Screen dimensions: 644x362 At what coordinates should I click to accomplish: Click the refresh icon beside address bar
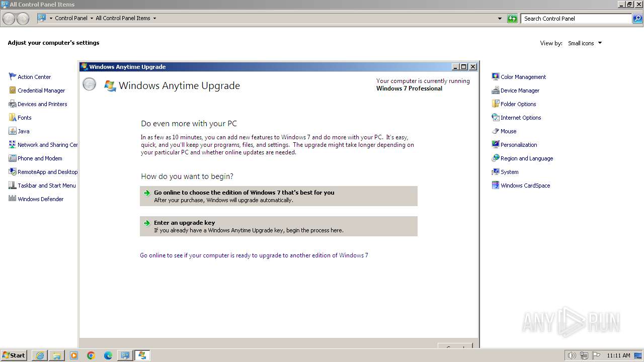coord(512,19)
